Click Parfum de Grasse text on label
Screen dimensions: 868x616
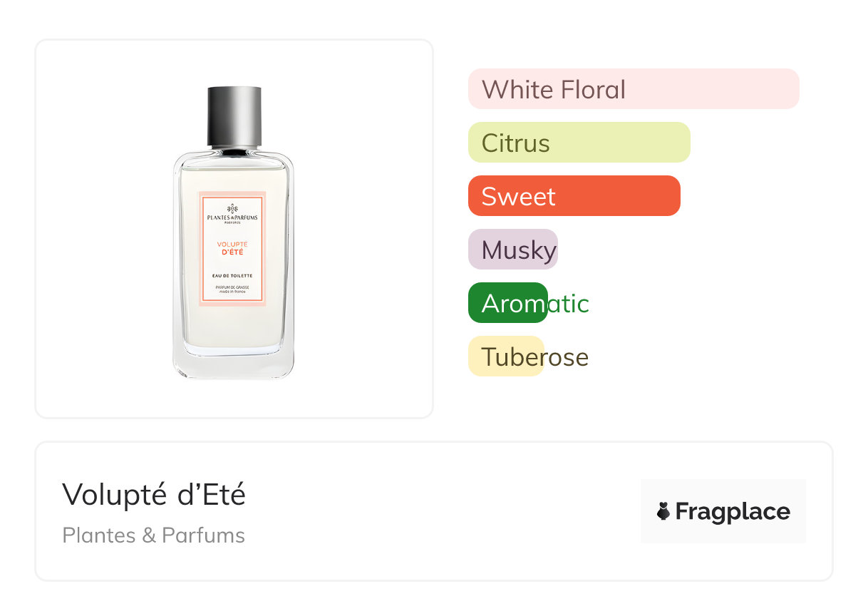[232, 287]
